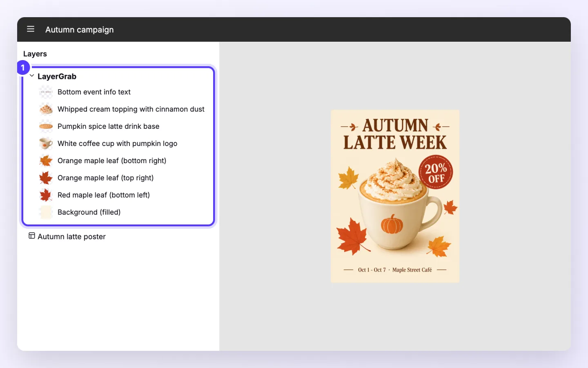Image resolution: width=588 pixels, height=368 pixels.
Task: Select 'Red maple leaf (bottom left)' layer name
Action: click(104, 195)
